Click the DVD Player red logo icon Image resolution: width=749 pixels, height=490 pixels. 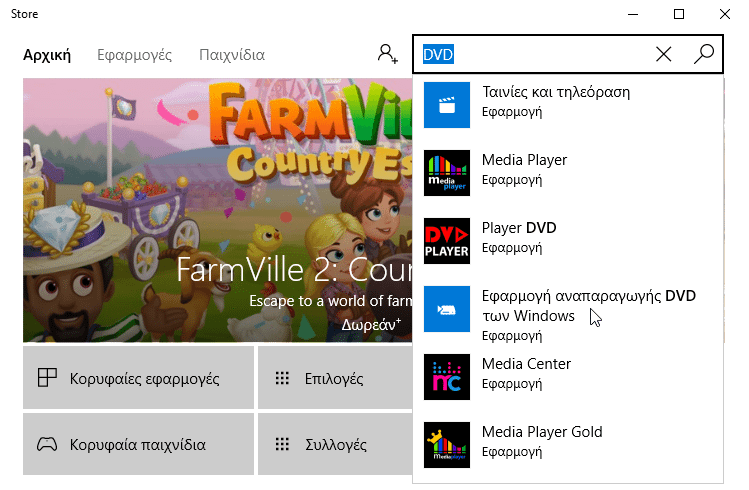click(447, 241)
